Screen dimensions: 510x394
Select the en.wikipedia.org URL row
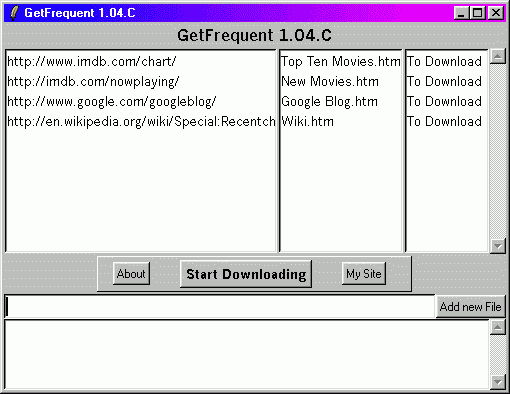[141, 122]
